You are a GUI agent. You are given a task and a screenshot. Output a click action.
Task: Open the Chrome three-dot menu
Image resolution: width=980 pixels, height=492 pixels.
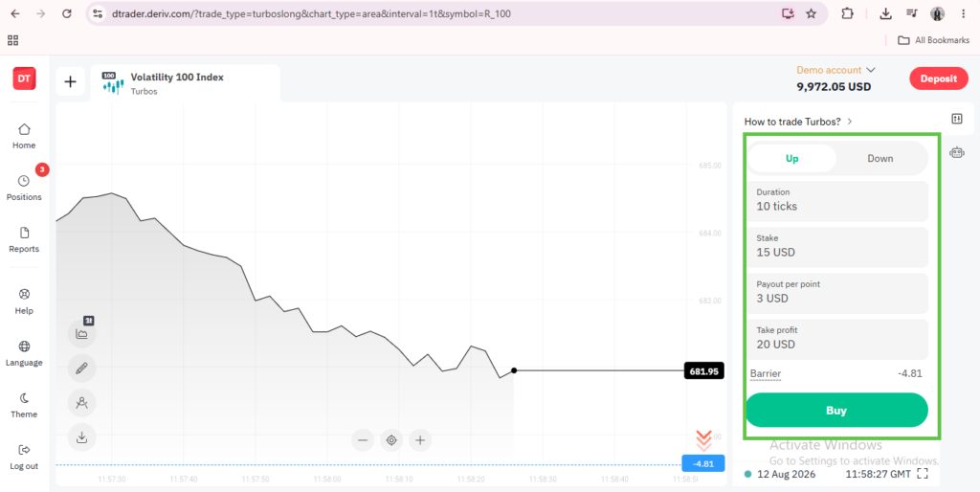click(x=963, y=13)
